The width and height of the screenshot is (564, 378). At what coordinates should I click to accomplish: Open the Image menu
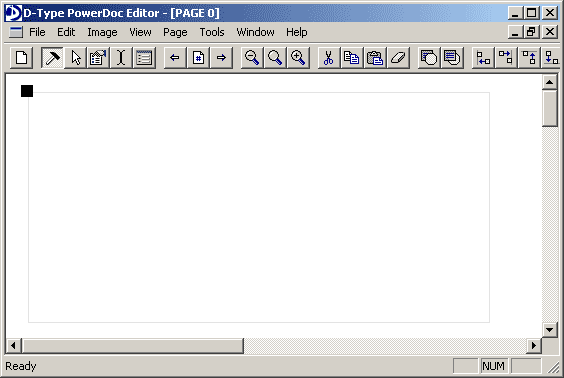[102, 32]
